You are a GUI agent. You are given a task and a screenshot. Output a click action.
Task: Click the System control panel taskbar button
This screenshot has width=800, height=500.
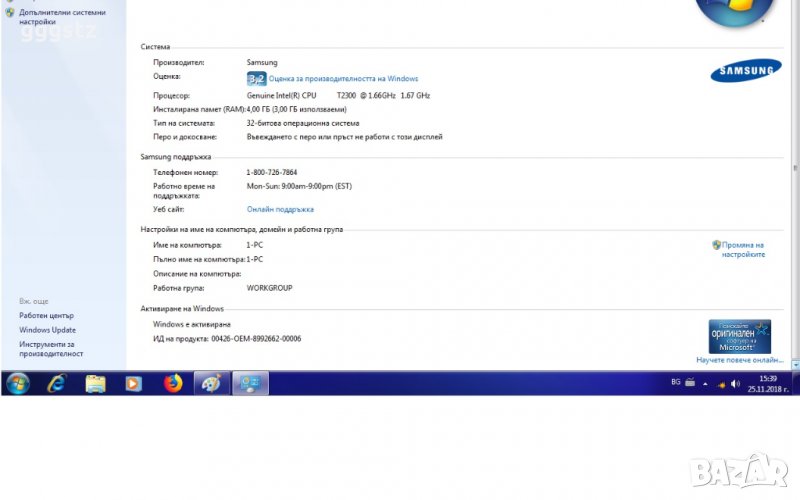(250, 383)
